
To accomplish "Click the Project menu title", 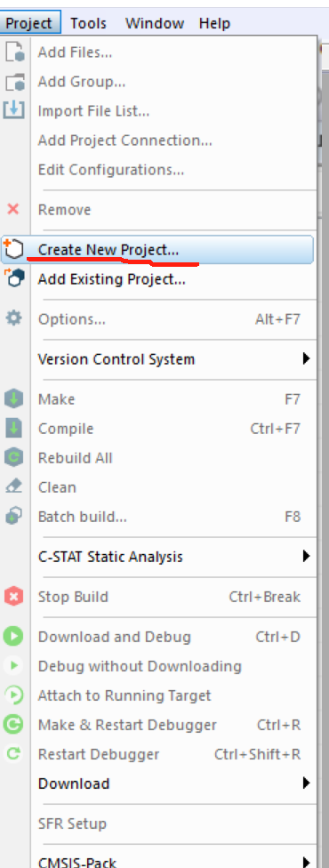I will tap(29, 23).
